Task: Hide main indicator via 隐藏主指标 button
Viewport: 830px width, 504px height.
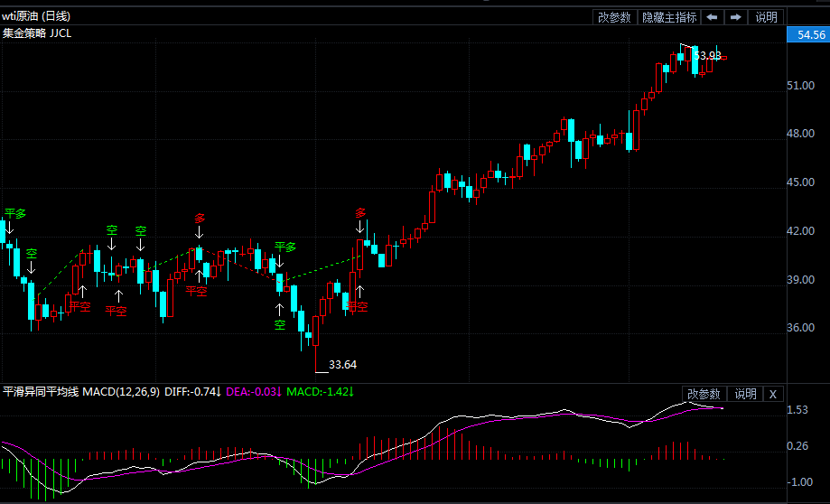Action: (x=668, y=17)
